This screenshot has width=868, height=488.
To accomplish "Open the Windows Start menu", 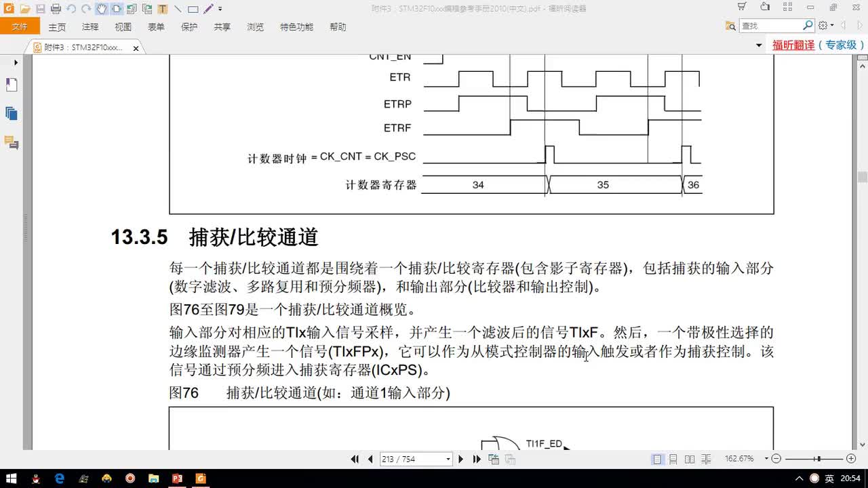I will [x=12, y=479].
